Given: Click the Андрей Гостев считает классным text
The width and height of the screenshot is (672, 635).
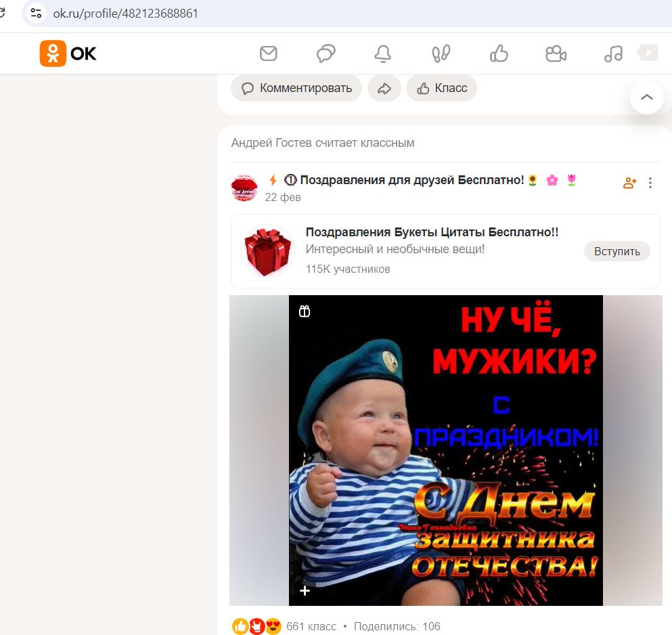Looking at the screenshot, I should pos(323,143).
